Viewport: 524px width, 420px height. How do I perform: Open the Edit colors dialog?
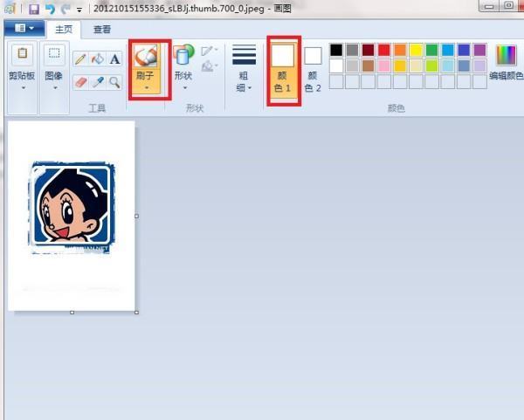point(506,62)
